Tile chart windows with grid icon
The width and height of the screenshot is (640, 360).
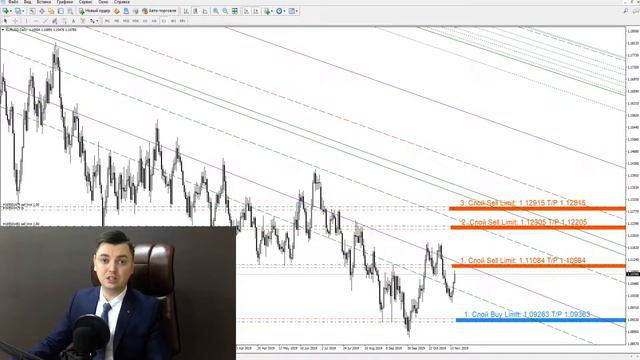click(x=235, y=11)
